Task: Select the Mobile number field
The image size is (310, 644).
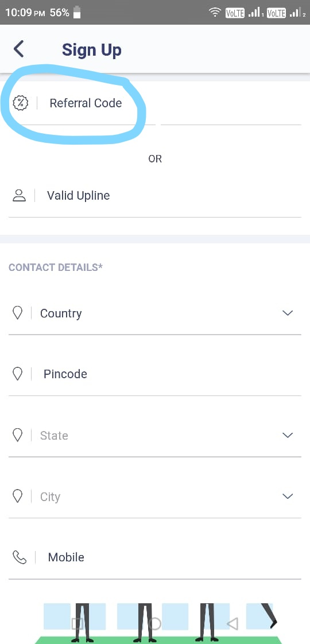Action: (x=155, y=557)
